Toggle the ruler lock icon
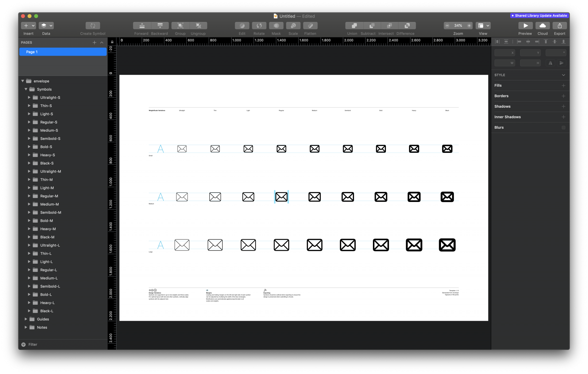Viewport: 588px width, 374px height. 112,42
